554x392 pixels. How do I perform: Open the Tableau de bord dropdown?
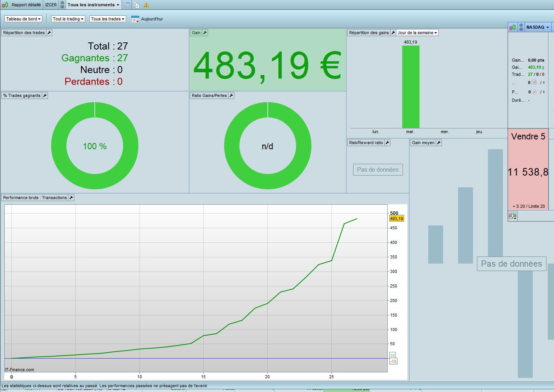(x=24, y=19)
